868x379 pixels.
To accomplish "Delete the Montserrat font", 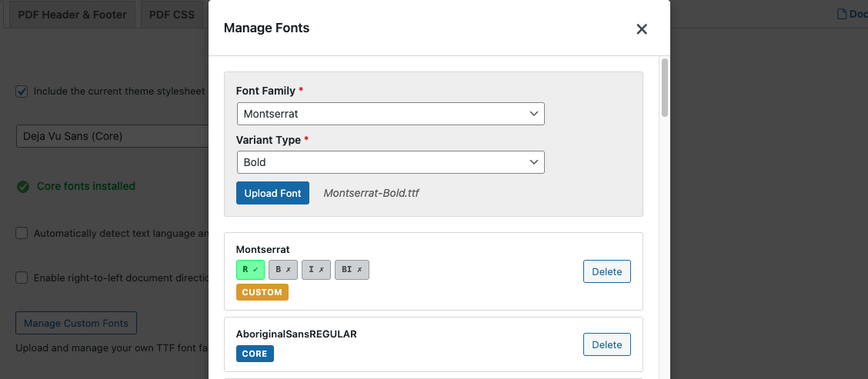I will point(606,271).
